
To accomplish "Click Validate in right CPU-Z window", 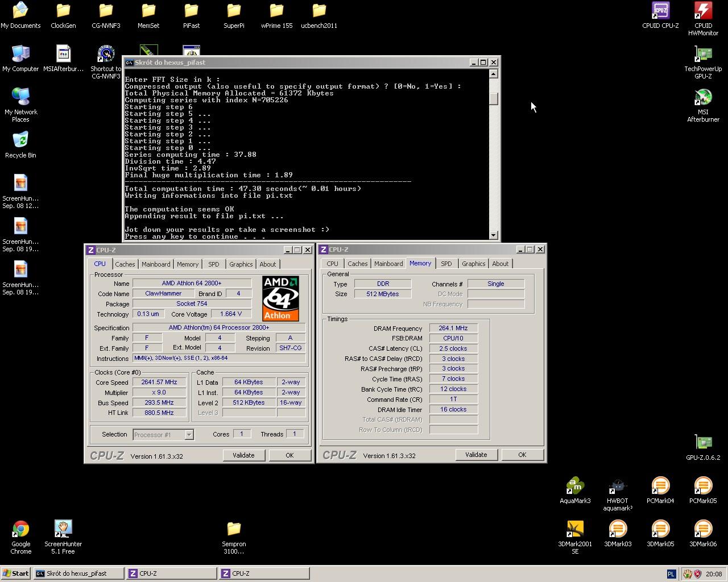I will (476, 455).
